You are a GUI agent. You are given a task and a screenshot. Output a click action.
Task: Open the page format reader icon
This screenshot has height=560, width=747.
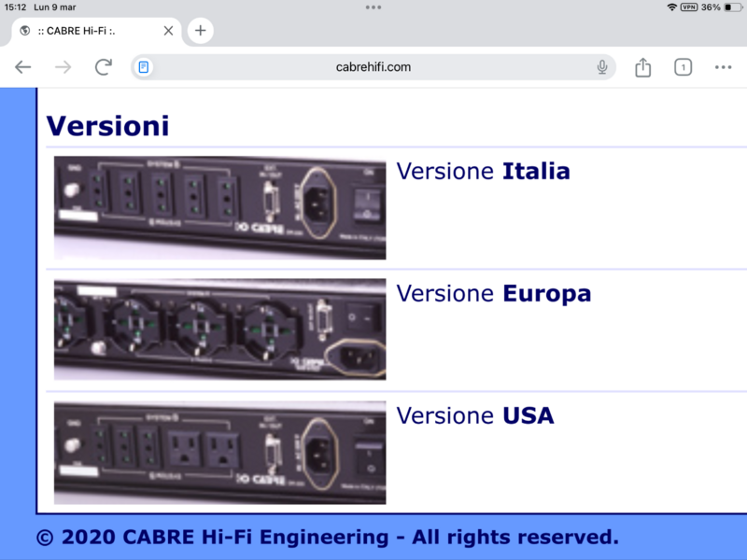tap(144, 67)
